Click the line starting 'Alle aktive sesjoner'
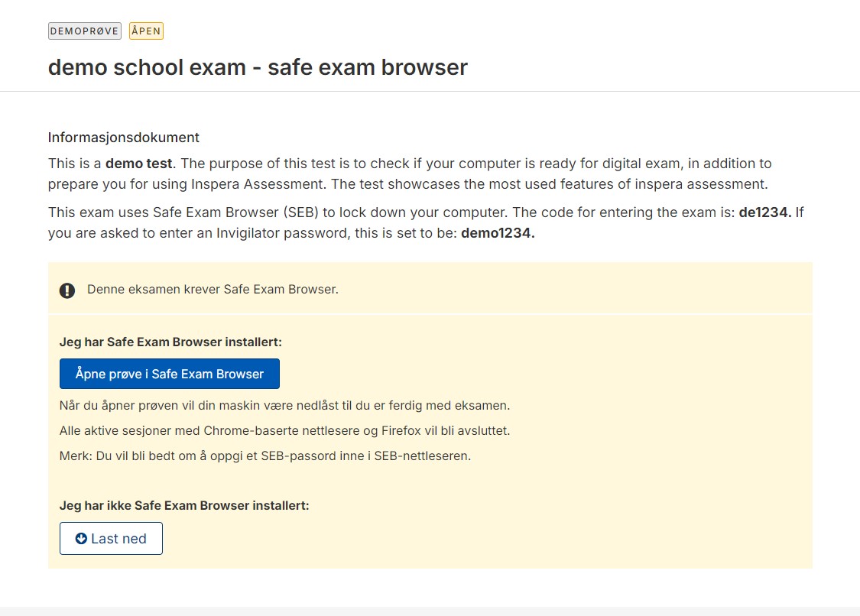The height and width of the screenshot is (616, 860). point(284,430)
